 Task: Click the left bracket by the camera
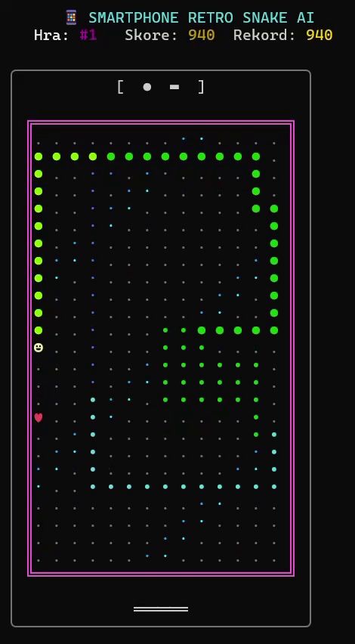click(120, 87)
